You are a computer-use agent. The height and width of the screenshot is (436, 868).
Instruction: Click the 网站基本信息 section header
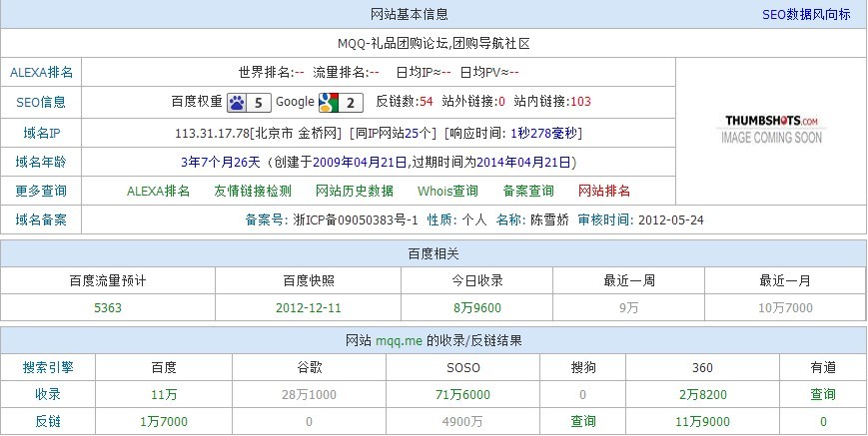[x=410, y=14]
